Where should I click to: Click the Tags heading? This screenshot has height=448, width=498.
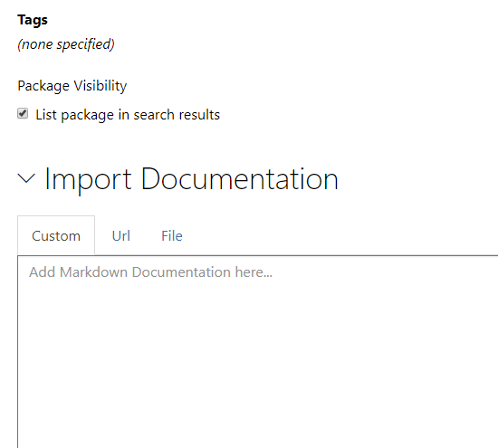[33, 20]
